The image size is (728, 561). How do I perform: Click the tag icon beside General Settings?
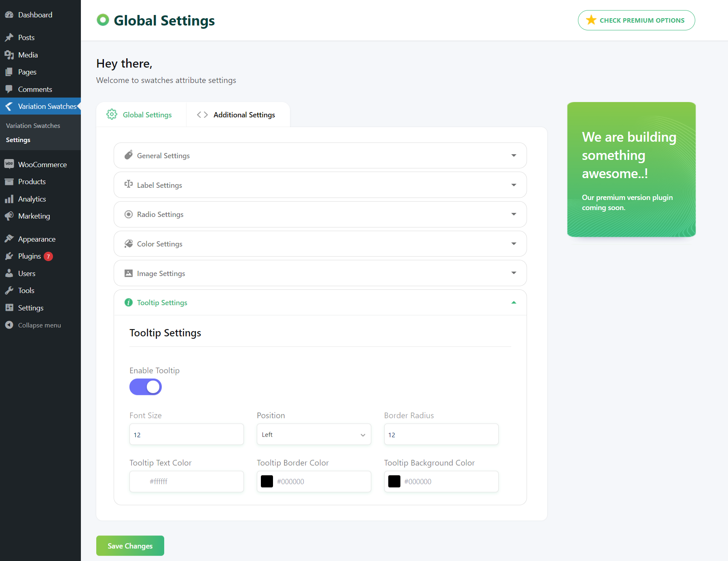pos(129,155)
